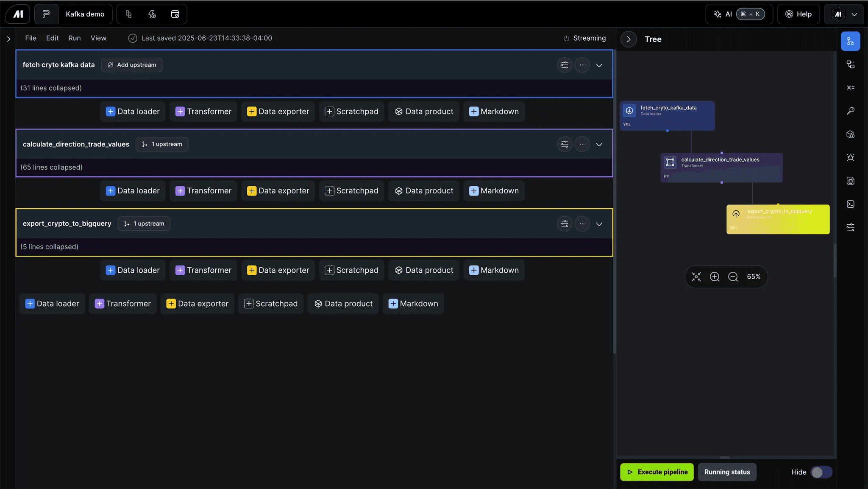Viewport: 868px width, 489px height.
Task: Add Markdown in the bottom row
Action: point(413,304)
